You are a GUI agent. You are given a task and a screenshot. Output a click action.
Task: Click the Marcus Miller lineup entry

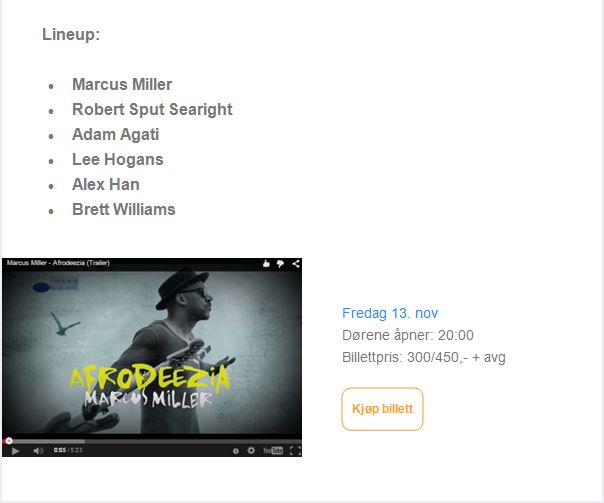point(122,84)
